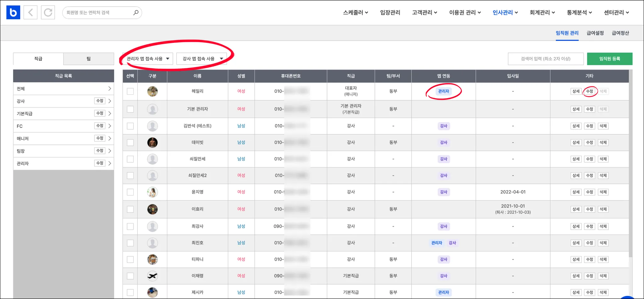The width and height of the screenshot is (644, 299).
Task: Click the blue b logo icon
Action: (x=13, y=13)
